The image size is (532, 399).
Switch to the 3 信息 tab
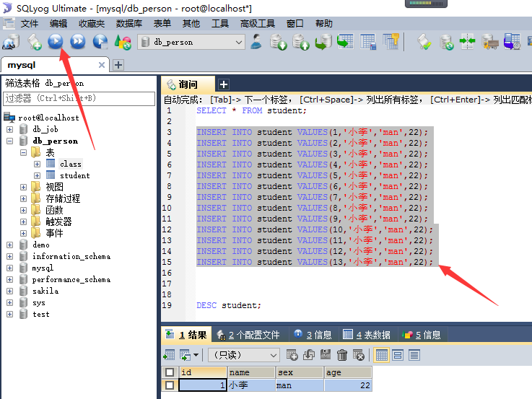(x=313, y=335)
